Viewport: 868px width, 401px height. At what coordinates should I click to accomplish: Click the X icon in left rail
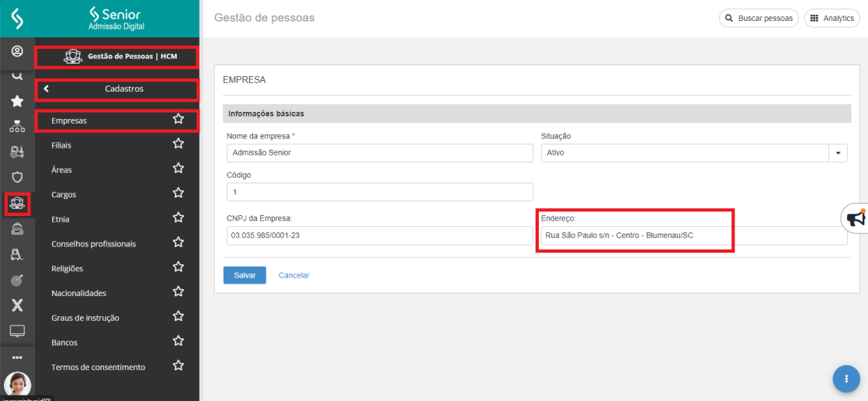click(17, 305)
